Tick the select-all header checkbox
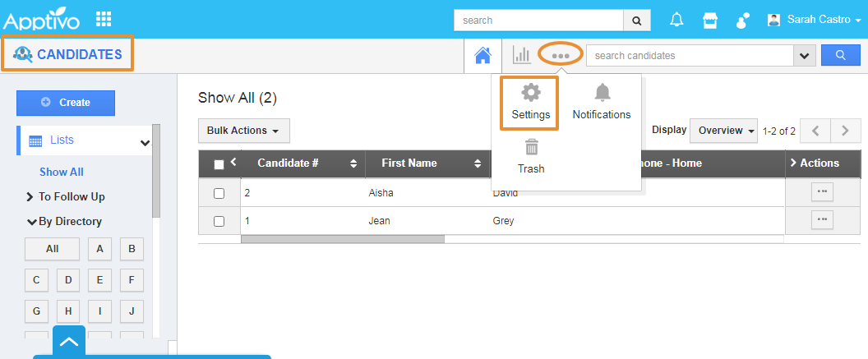868x359 pixels. click(219, 164)
